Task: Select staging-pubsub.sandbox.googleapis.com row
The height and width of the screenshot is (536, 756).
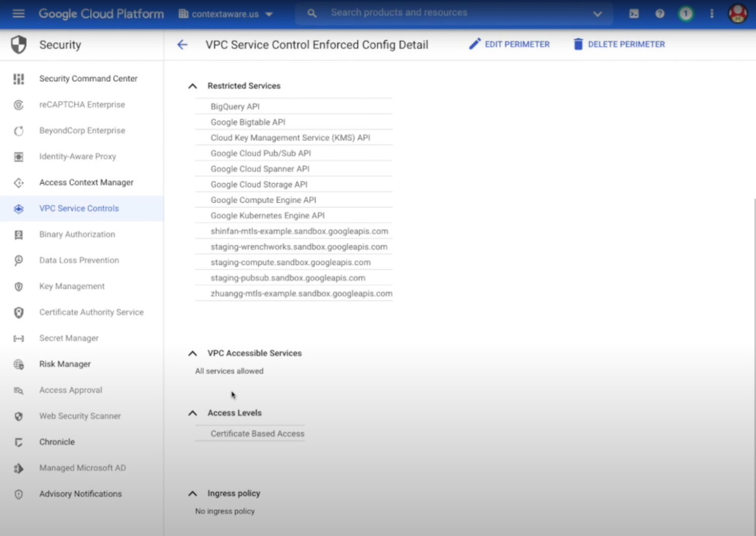Action: pyautogui.click(x=294, y=278)
